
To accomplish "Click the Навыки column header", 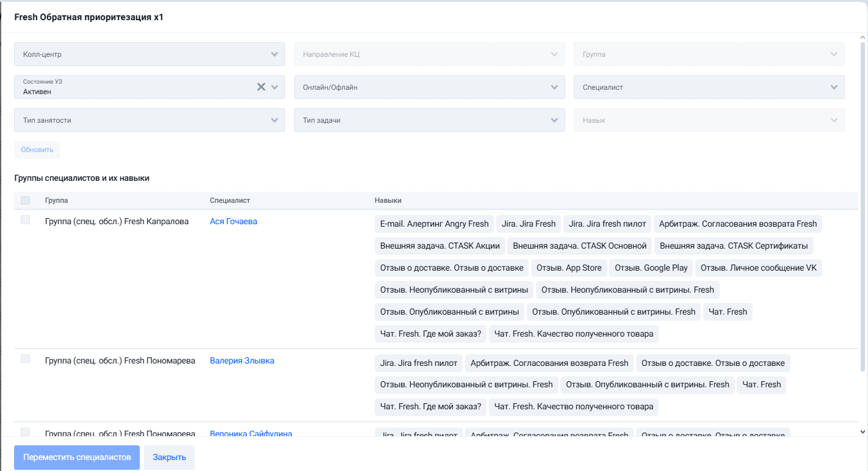I will (388, 200).
